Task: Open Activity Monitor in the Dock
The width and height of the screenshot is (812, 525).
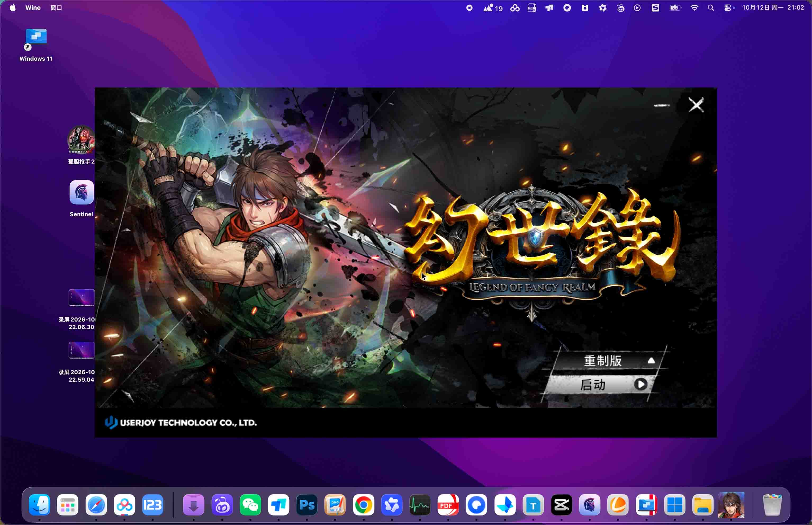Action: [x=420, y=505]
